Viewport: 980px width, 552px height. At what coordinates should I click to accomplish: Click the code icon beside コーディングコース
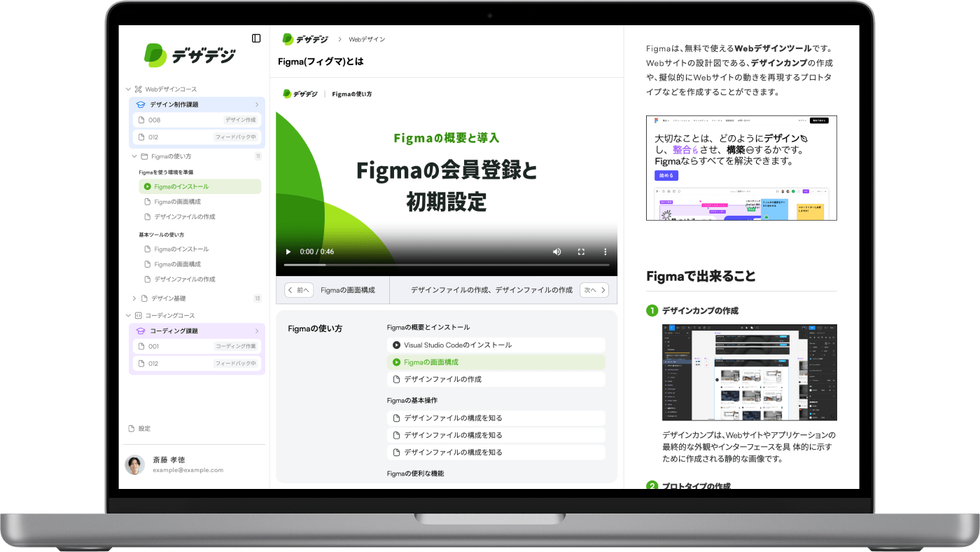pyautogui.click(x=138, y=315)
